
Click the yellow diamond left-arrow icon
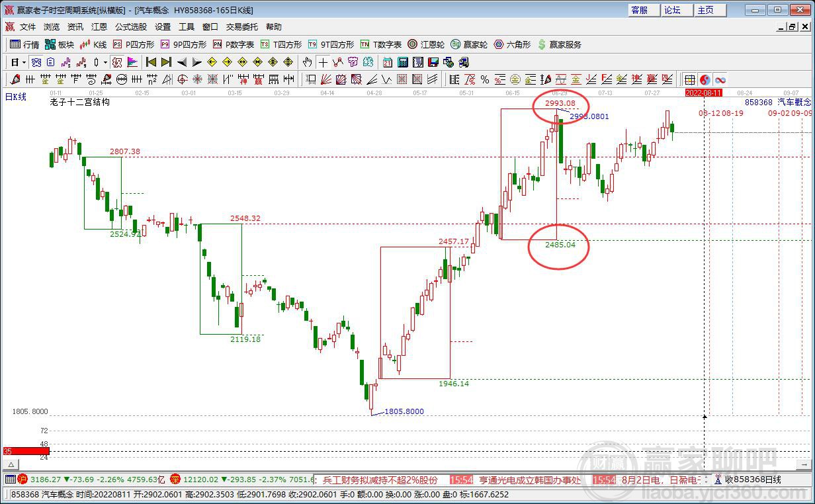coord(212,62)
